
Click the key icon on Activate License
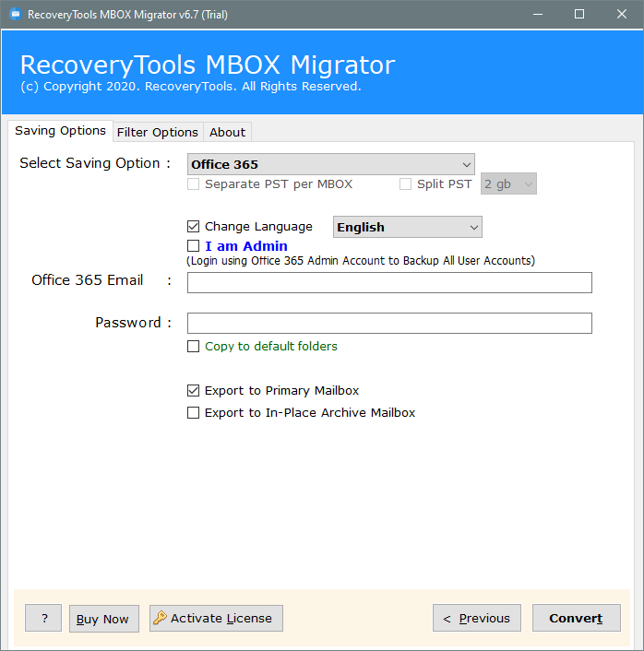click(160, 618)
